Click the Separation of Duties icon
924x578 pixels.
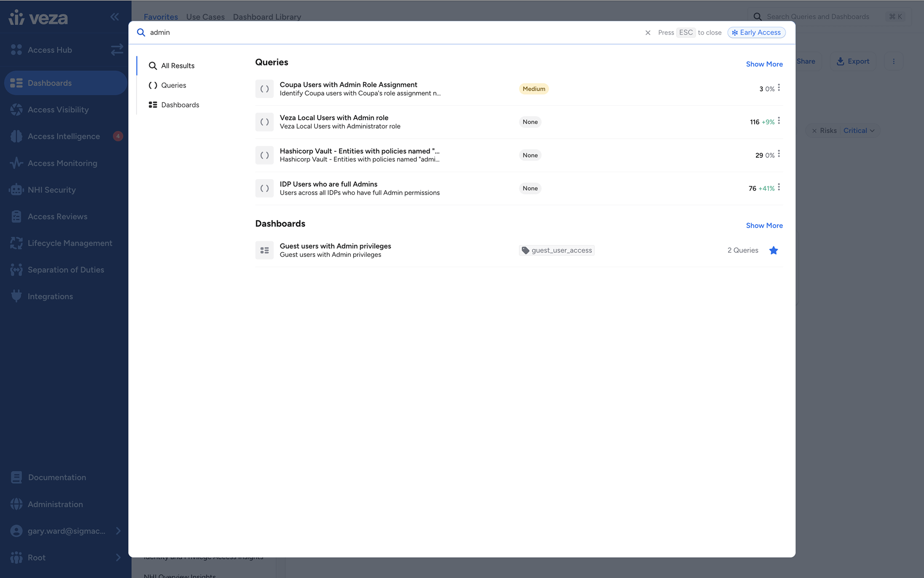point(16,270)
